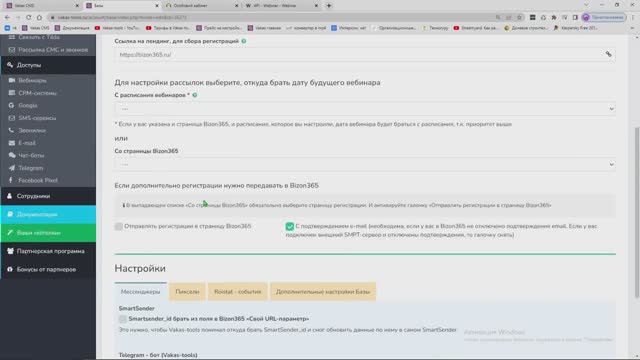Open the Технолуру bookmark
The image size is (640, 360).
point(436,28)
